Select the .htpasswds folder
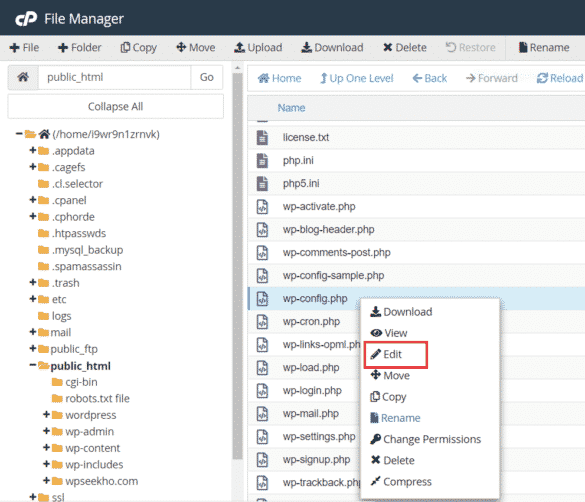585x502 pixels. click(x=72, y=233)
